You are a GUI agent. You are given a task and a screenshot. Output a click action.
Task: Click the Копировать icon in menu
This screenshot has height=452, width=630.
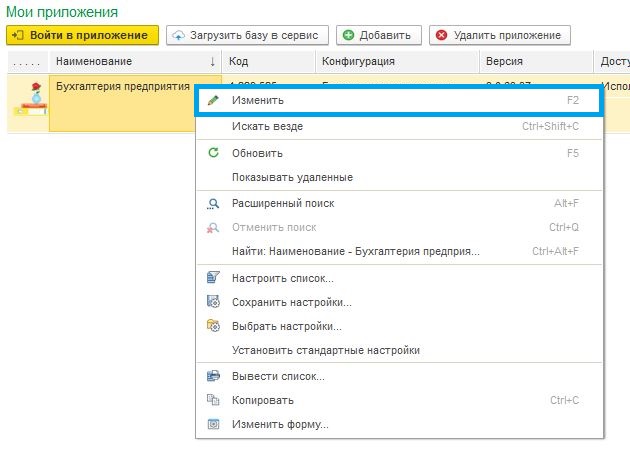coord(213,400)
